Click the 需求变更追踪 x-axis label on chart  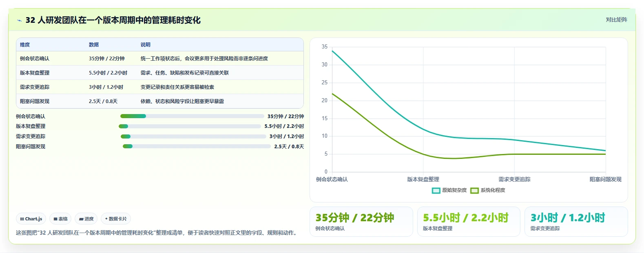tap(514, 179)
